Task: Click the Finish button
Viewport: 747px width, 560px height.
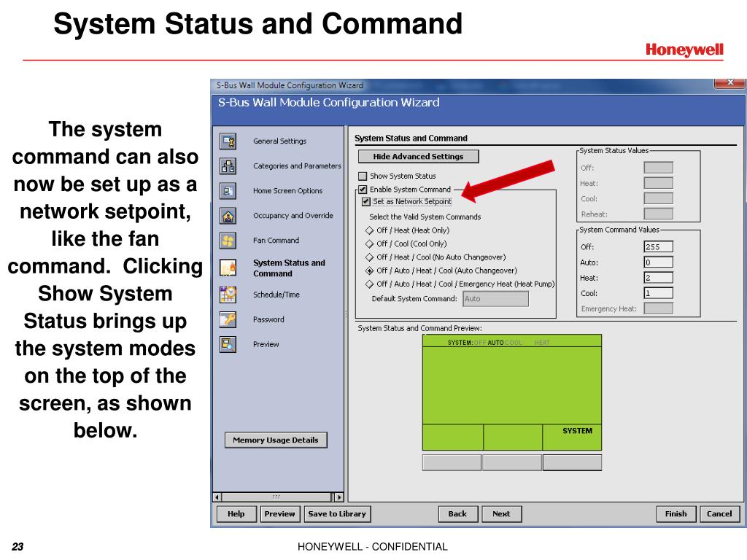Action: point(676,514)
